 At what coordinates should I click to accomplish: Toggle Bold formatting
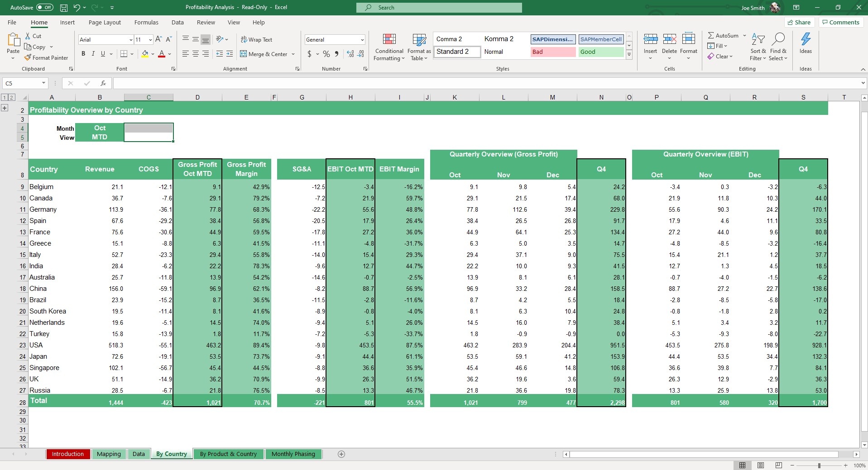click(83, 54)
